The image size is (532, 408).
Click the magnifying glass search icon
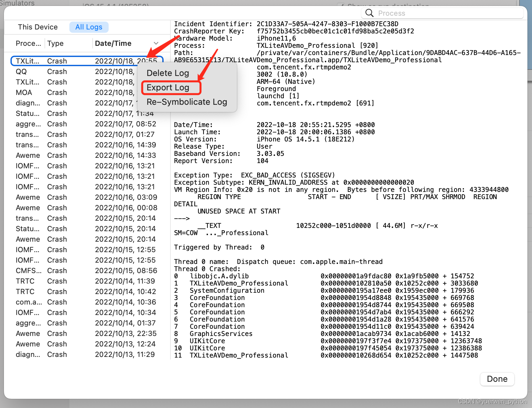(369, 13)
